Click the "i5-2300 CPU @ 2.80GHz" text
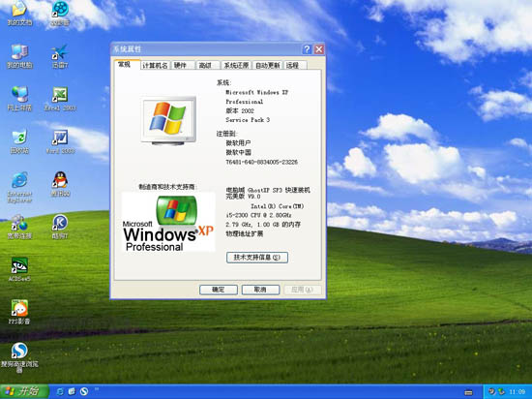532x399 pixels. coord(259,215)
